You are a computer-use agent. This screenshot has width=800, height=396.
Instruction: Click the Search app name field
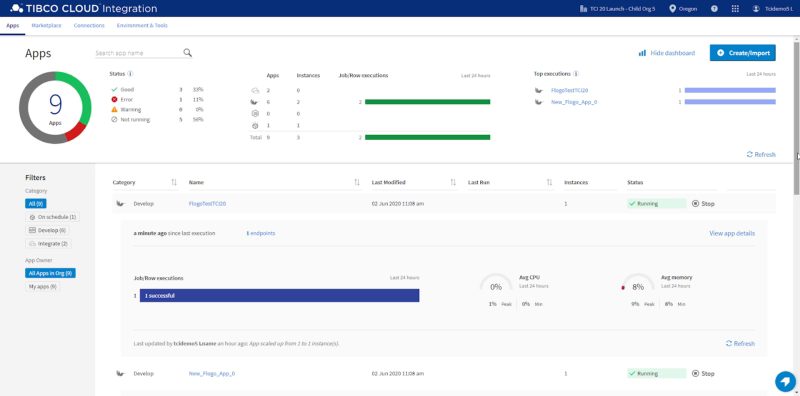[x=138, y=53]
